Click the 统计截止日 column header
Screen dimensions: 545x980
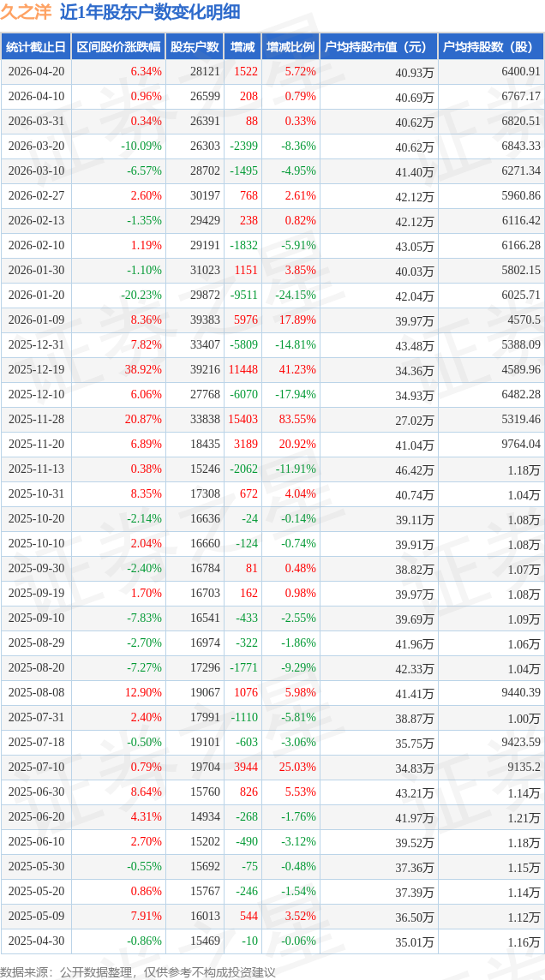pyautogui.click(x=36, y=47)
